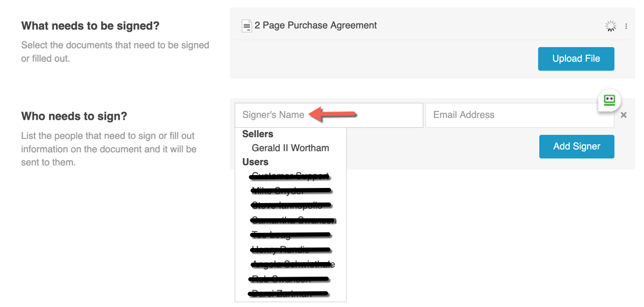Click the Sellers group header in the dropdown
644x307 pixels.
point(258,134)
